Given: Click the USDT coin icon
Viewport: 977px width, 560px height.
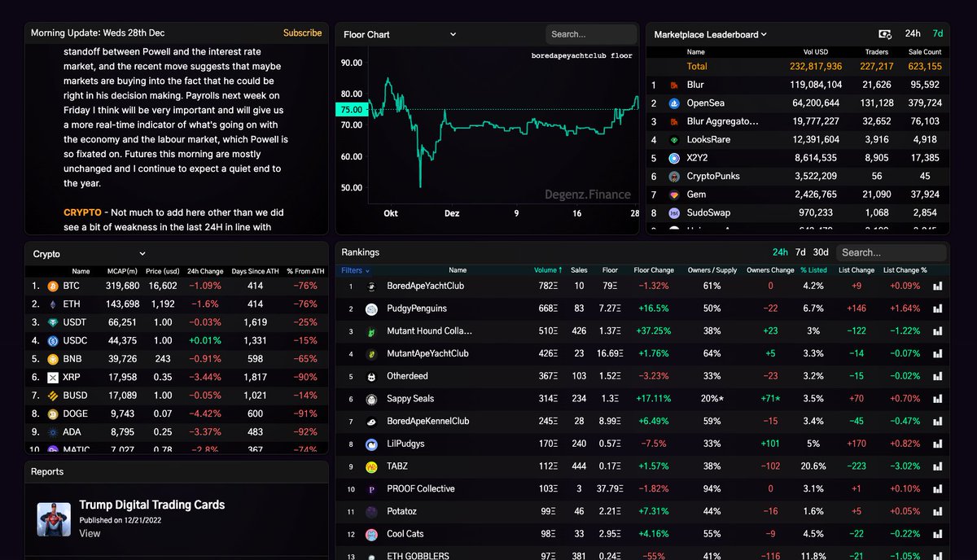Looking at the screenshot, I should click(x=53, y=322).
